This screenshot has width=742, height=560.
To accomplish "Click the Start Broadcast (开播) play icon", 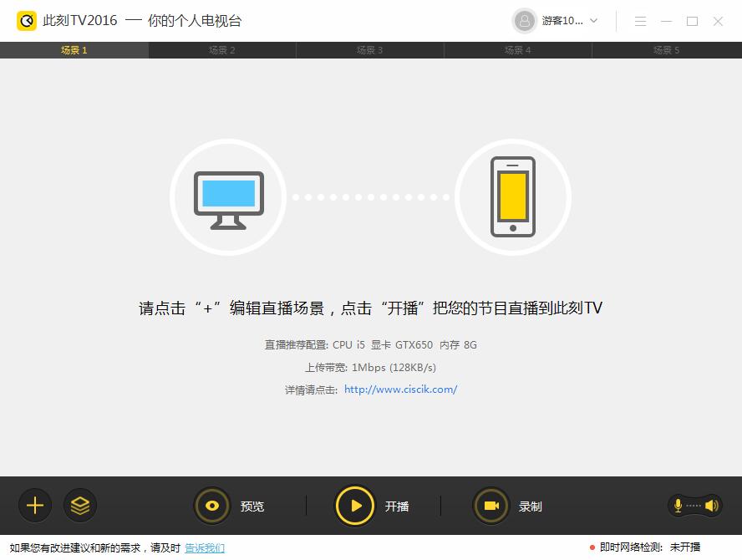I will pos(355,506).
